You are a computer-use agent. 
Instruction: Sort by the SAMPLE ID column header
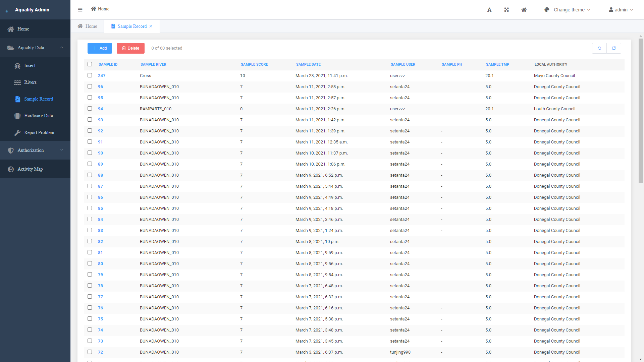click(x=108, y=64)
